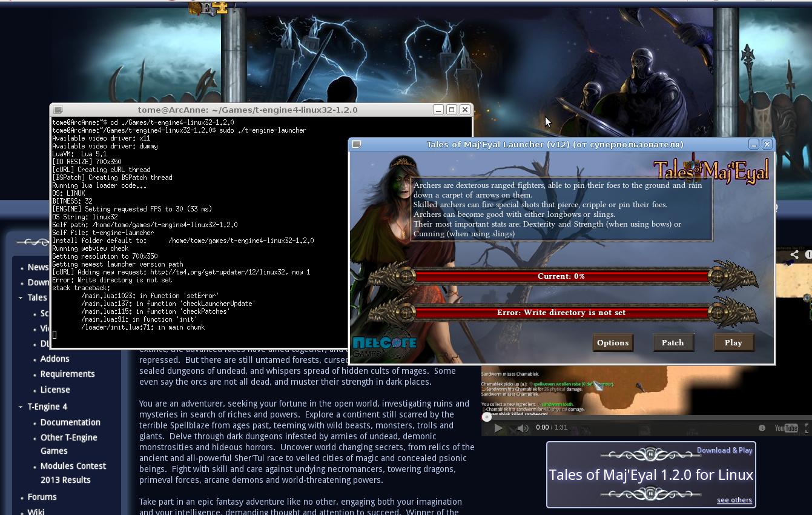Enter fullscreen with the video's fullscreen icon
The image size is (812, 515).
[808, 428]
